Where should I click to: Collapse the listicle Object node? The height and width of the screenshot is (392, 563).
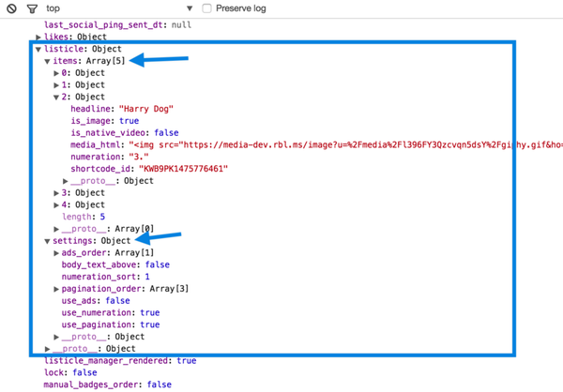pos(38,48)
